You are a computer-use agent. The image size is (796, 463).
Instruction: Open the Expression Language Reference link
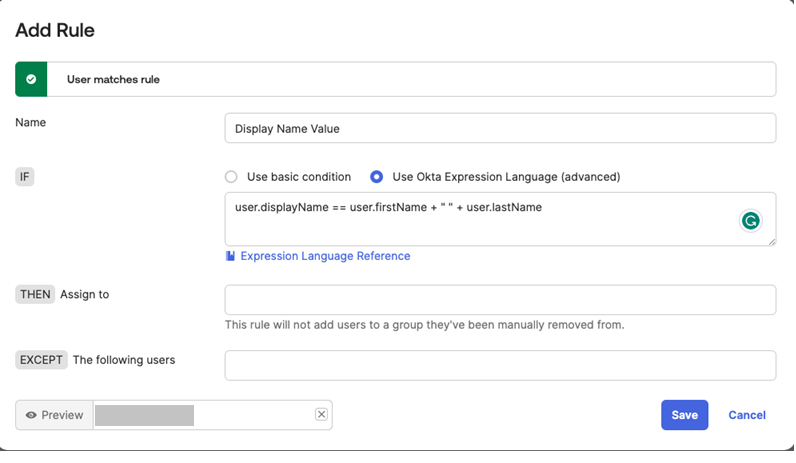click(x=325, y=256)
